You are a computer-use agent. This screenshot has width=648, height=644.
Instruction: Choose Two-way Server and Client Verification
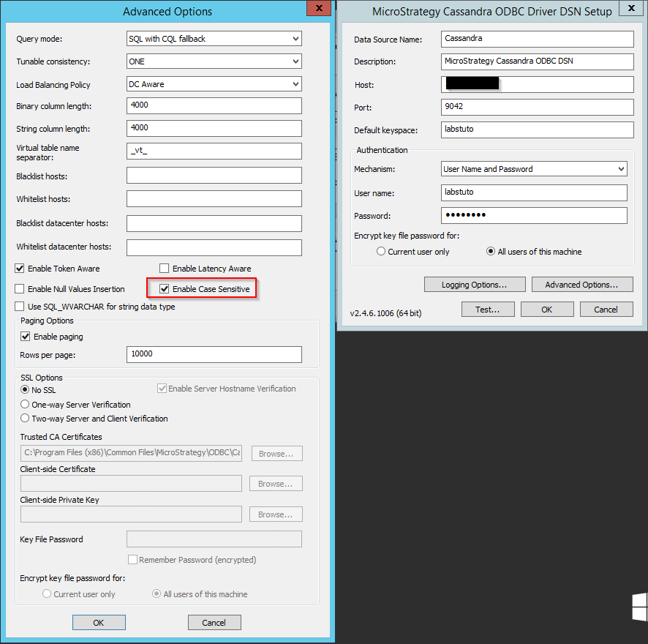26,419
